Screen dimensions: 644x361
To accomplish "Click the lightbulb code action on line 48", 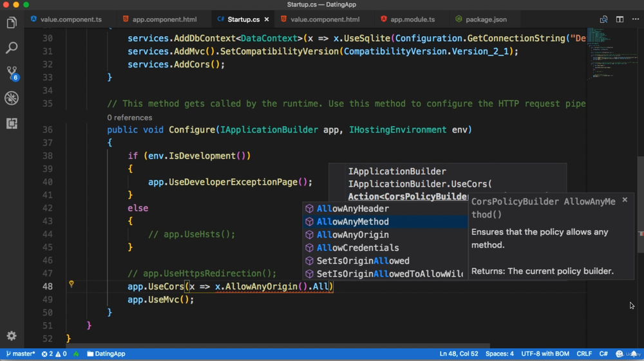I will pyautogui.click(x=71, y=284).
